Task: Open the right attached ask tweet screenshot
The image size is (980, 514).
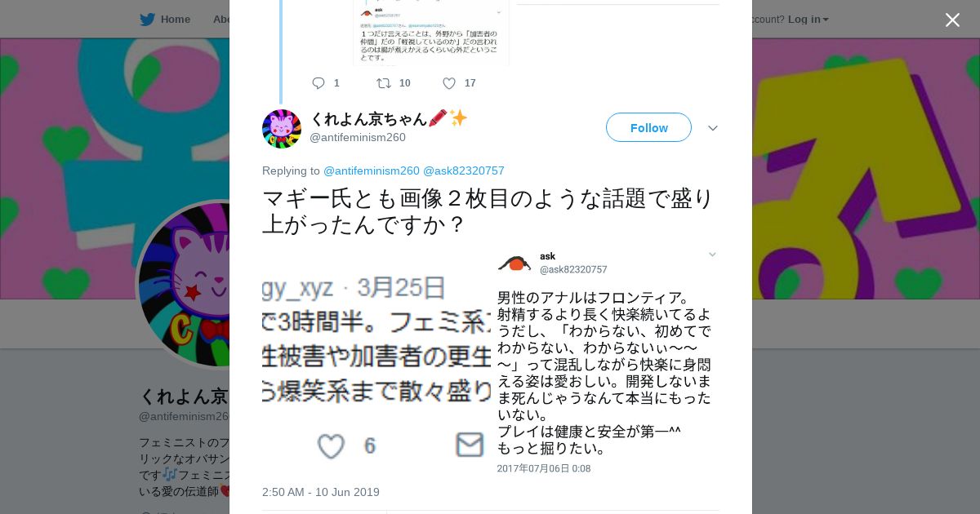Action: click(606, 365)
